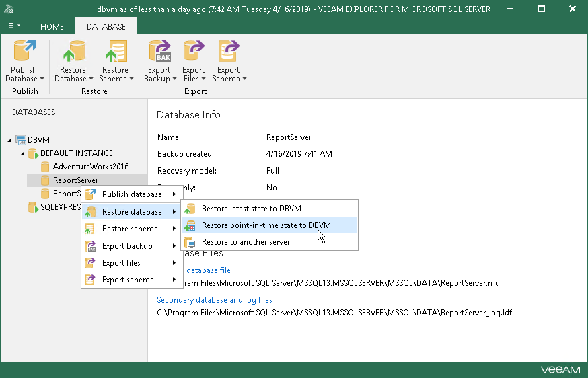
Task: Click the Publish database menu icon
Action: 90,194
